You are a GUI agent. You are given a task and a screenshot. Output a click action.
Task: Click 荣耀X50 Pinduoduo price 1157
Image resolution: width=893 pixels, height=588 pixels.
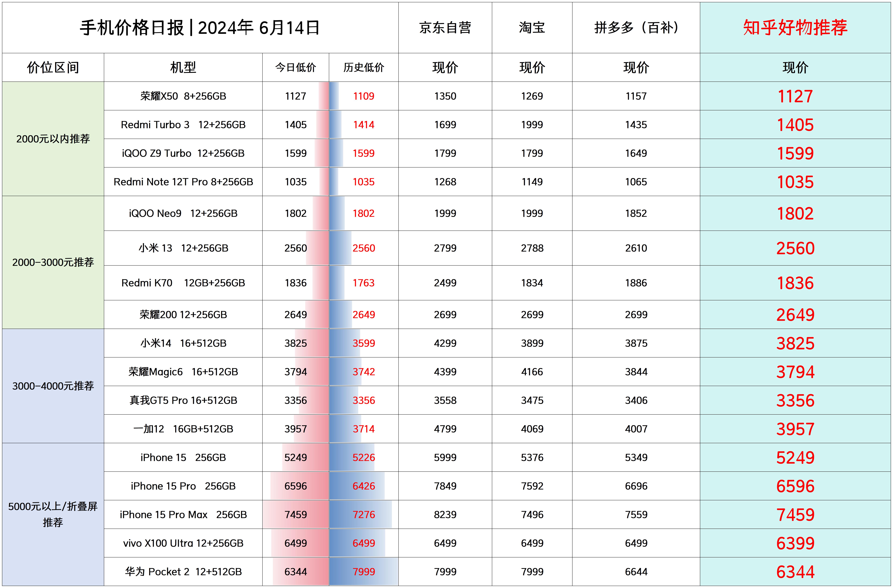(x=636, y=96)
